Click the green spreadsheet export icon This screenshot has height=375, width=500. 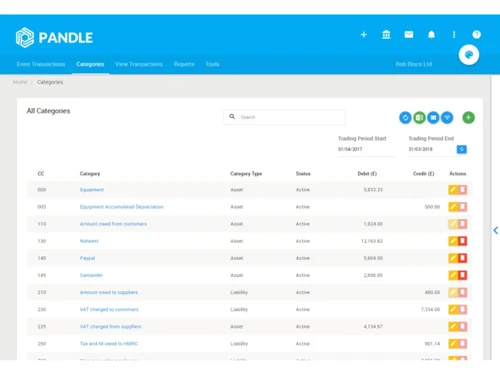419,118
